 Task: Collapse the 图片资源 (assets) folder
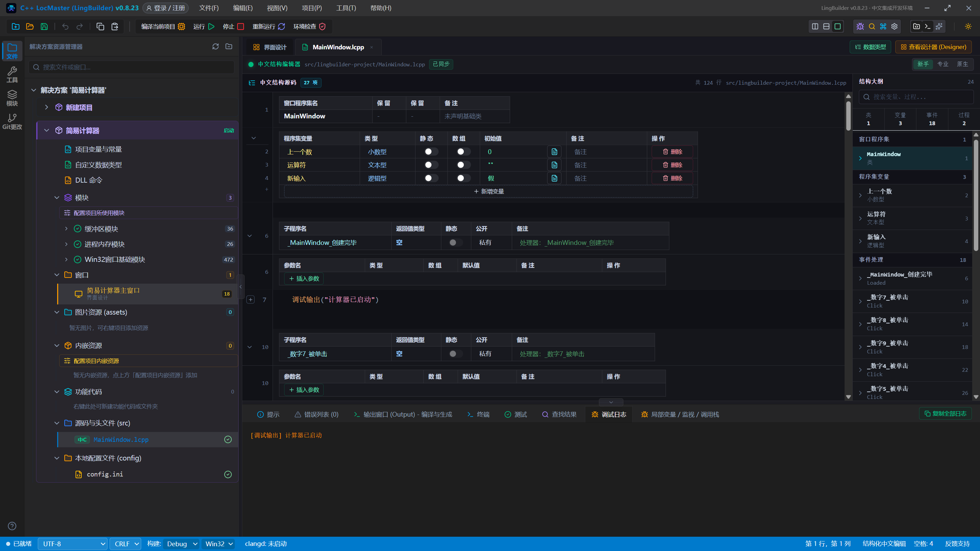tap(57, 312)
